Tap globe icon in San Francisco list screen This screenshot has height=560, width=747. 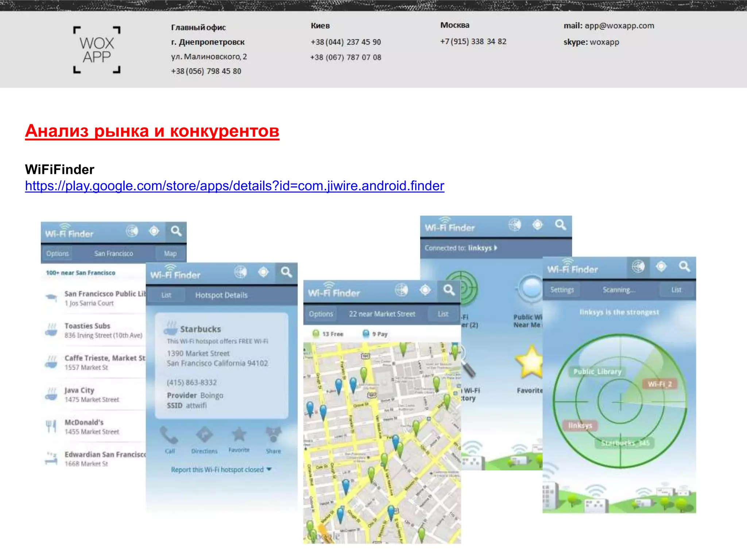pyautogui.click(x=132, y=231)
